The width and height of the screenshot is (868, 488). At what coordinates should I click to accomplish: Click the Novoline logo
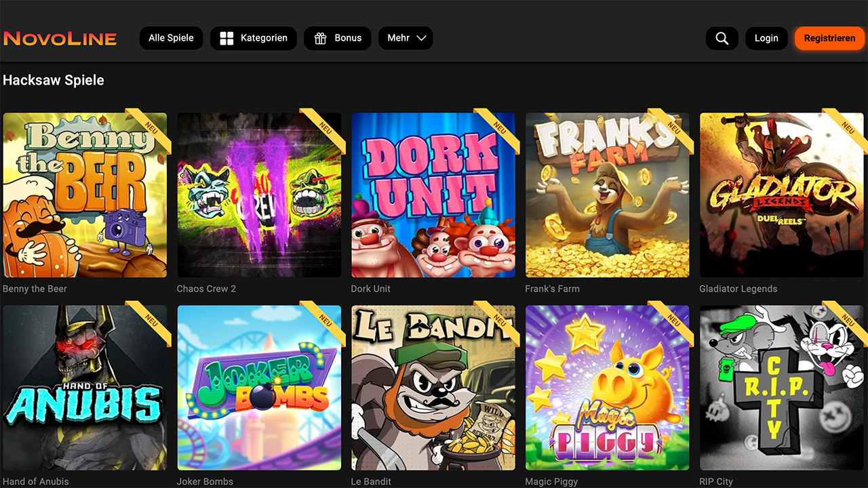[60, 39]
